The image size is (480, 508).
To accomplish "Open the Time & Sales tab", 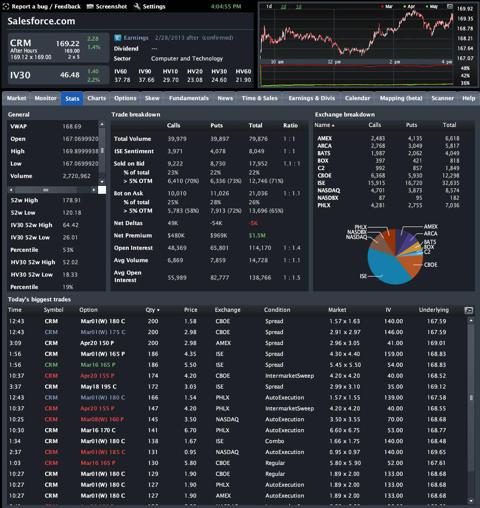I will tap(259, 98).
